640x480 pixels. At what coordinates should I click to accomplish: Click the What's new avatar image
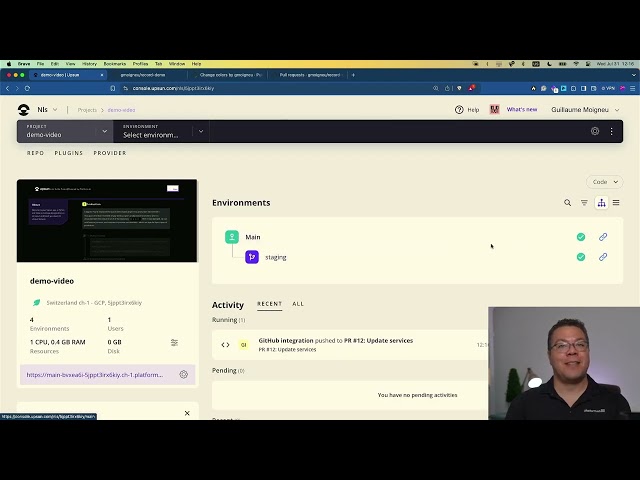(x=494, y=109)
